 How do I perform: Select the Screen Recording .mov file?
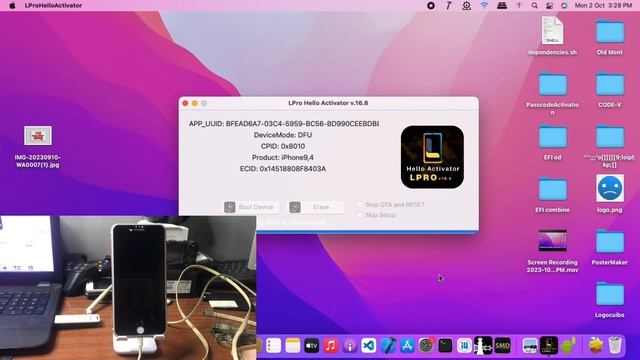click(x=552, y=251)
